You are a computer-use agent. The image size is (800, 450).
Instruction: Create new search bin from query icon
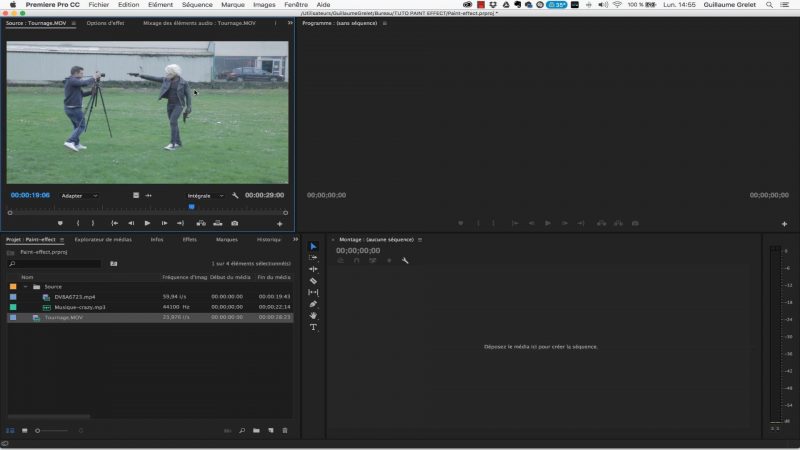click(x=114, y=264)
